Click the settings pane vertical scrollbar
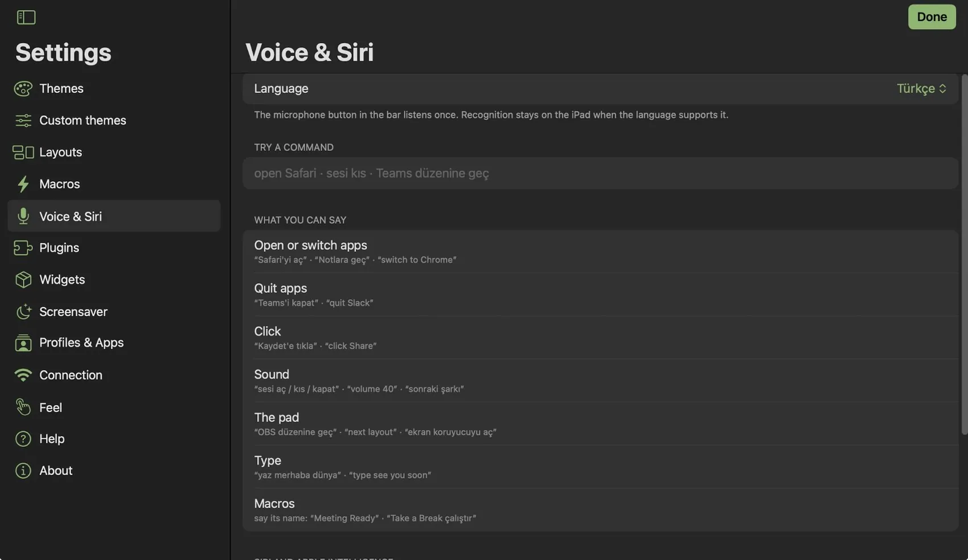 pyautogui.click(x=964, y=254)
